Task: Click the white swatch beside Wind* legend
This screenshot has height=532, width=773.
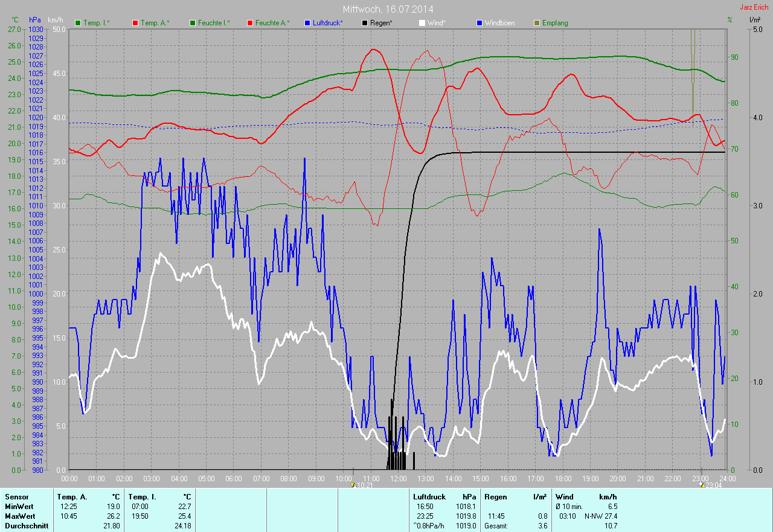Action: pos(422,23)
